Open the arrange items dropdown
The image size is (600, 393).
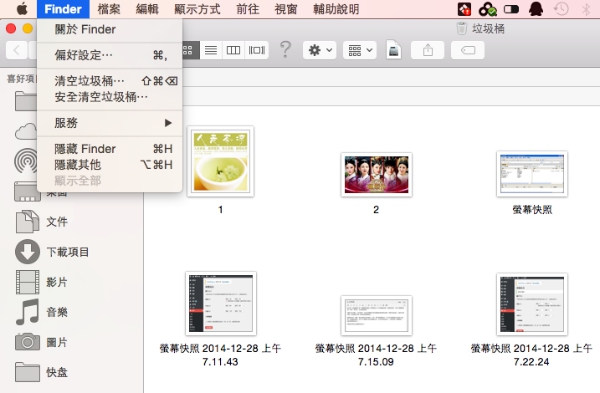pos(360,50)
